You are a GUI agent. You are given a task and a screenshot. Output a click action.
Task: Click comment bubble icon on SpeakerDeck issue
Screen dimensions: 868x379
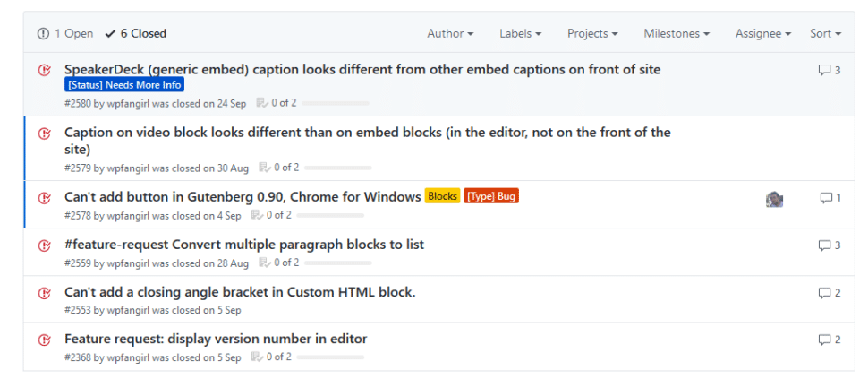click(x=825, y=71)
